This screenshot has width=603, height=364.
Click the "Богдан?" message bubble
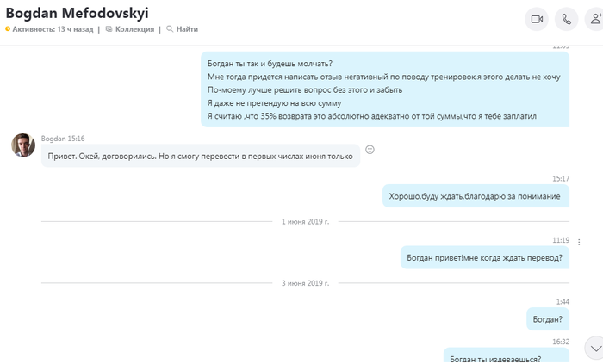(548, 318)
